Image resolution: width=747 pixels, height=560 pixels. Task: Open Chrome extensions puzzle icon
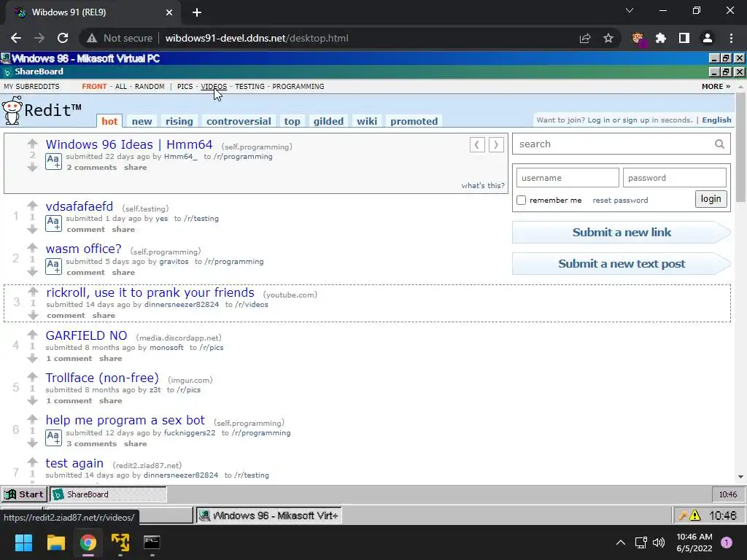(x=661, y=38)
